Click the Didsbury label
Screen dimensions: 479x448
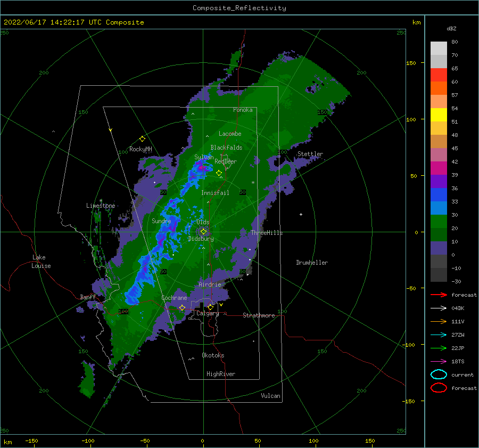pyautogui.click(x=201, y=239)
